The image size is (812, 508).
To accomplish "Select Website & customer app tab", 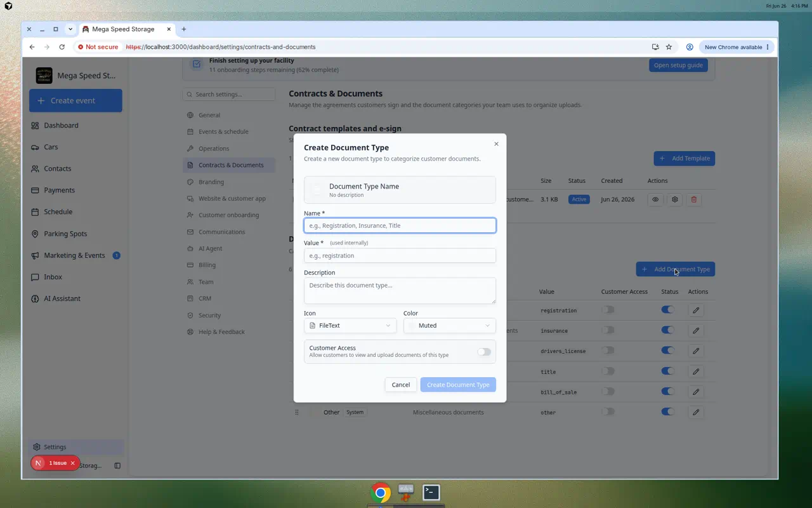I will 229,198.
